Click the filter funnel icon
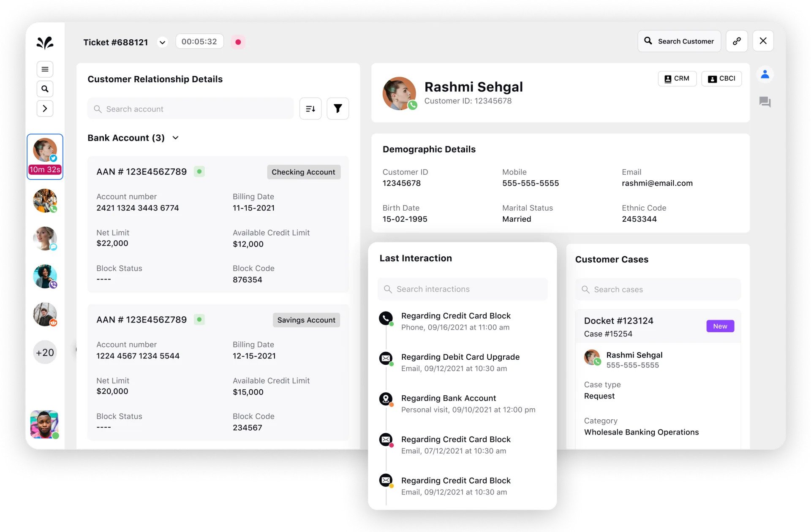The image size is (811, 532). [337, 109]
